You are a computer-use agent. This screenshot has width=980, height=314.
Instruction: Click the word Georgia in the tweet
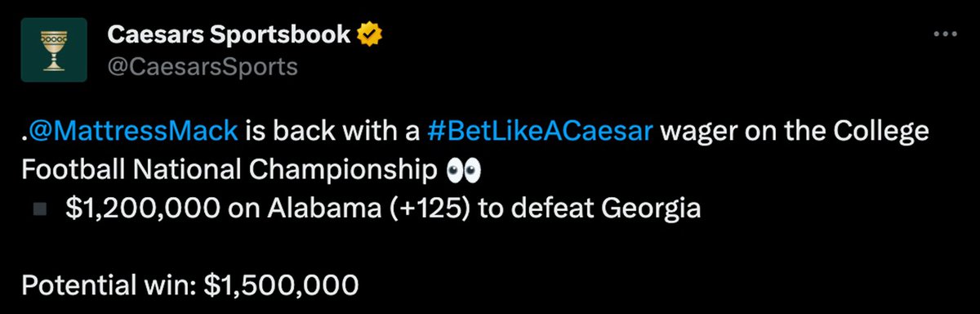click(x=651, y=210)
